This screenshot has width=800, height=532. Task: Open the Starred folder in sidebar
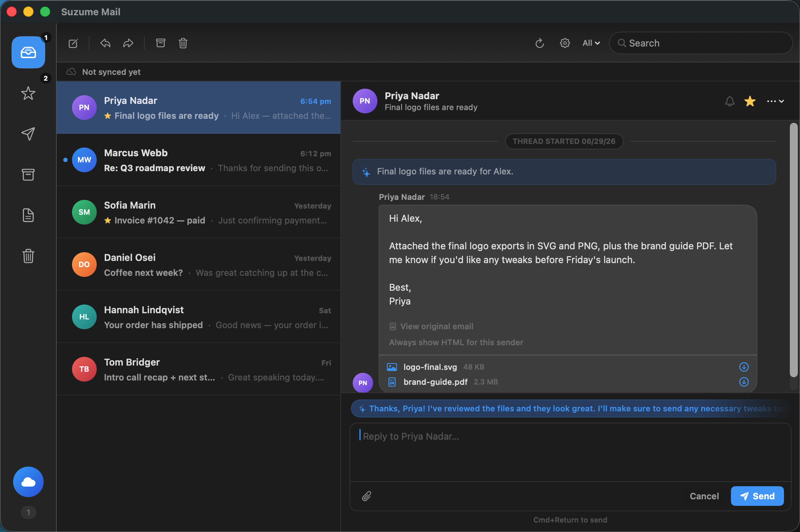[x=28, y=93]
